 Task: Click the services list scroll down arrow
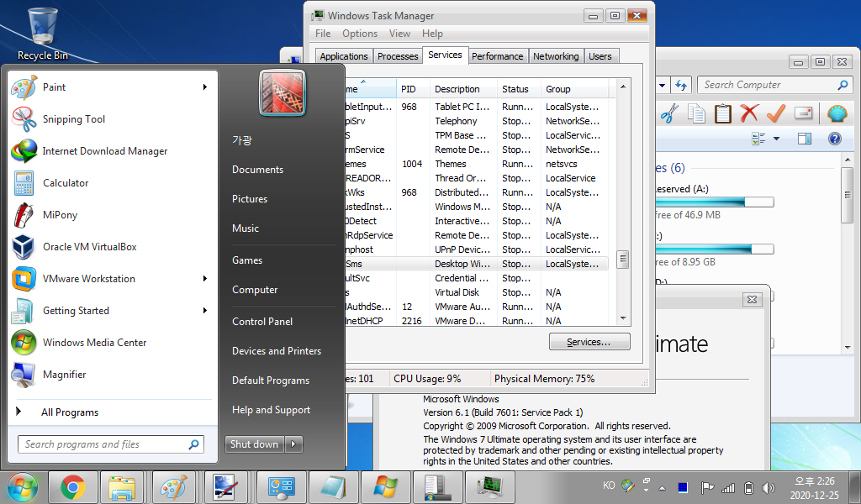(623, 318)
